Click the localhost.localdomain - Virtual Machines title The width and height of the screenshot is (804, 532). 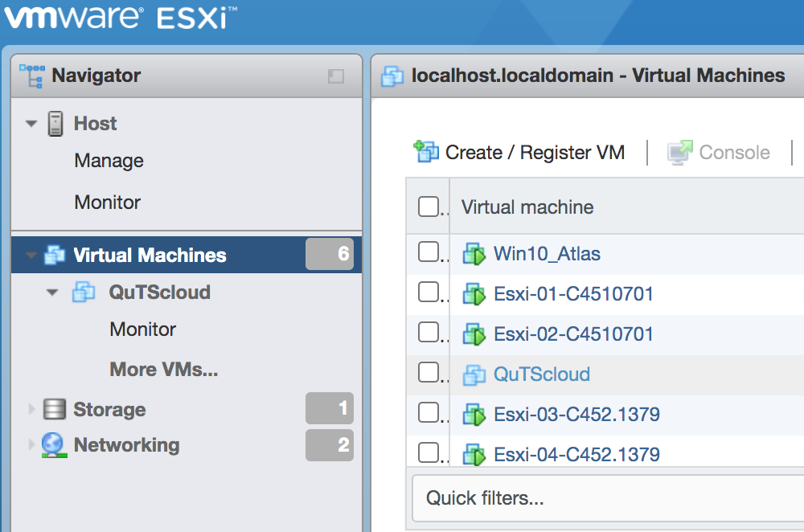[x=598, y=76]
